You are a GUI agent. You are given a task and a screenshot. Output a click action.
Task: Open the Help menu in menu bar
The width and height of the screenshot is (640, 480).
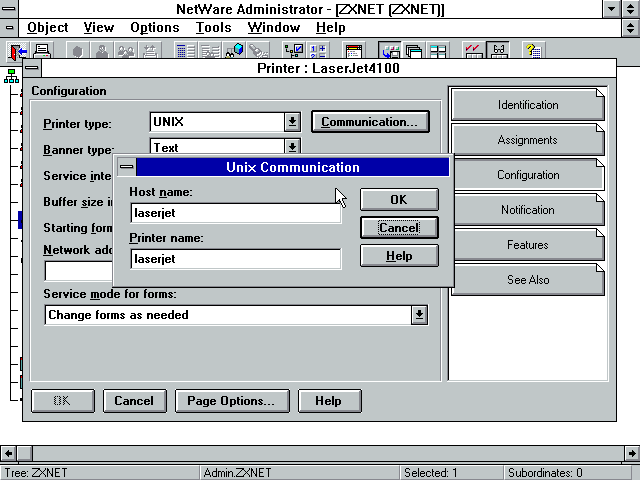[x=331, y=27]
